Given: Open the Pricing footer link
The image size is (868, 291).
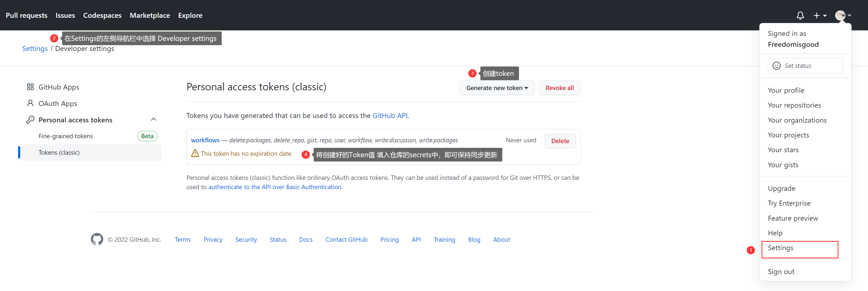Looking at the screenshot, I should 389,240.
